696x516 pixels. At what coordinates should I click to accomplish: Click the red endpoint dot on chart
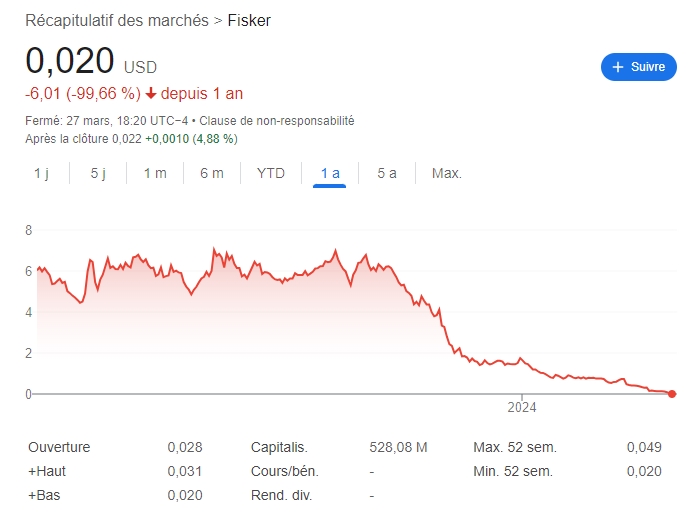(671, 394)
